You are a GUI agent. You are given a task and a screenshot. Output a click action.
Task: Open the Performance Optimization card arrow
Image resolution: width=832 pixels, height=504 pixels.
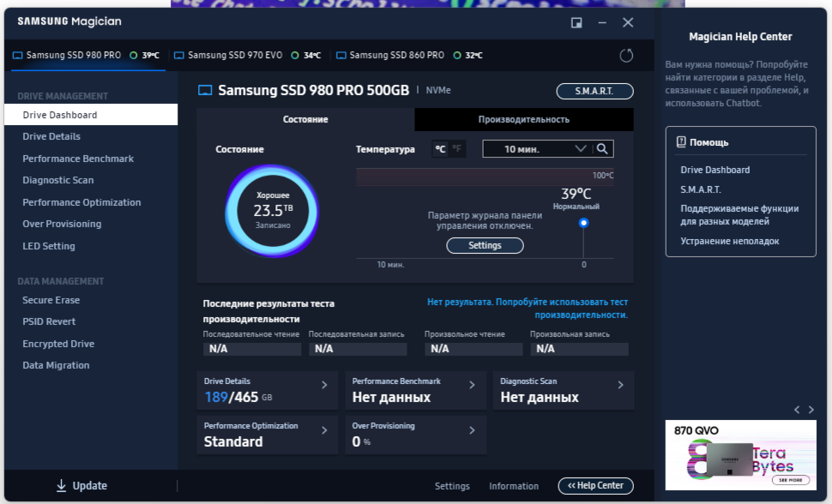click(324, 430)
